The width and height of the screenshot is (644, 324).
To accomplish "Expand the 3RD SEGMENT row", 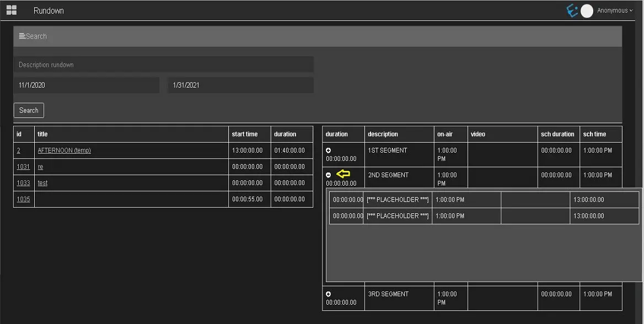I will tap(329, 294).
